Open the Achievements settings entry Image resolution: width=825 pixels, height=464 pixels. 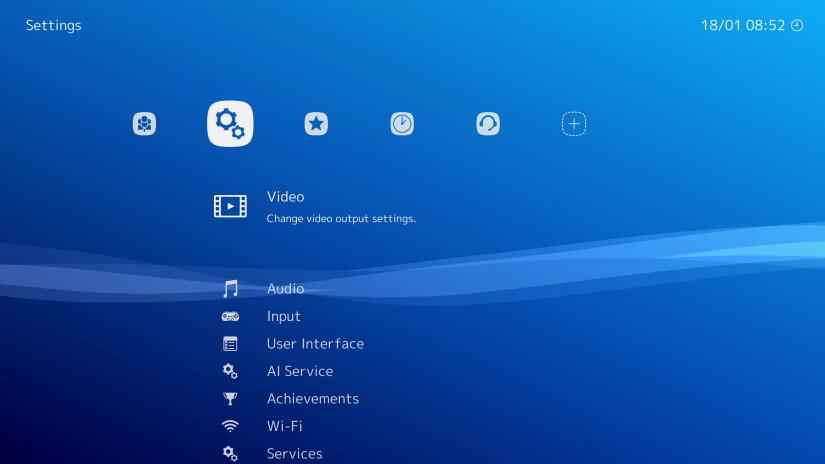coord(313,399)
